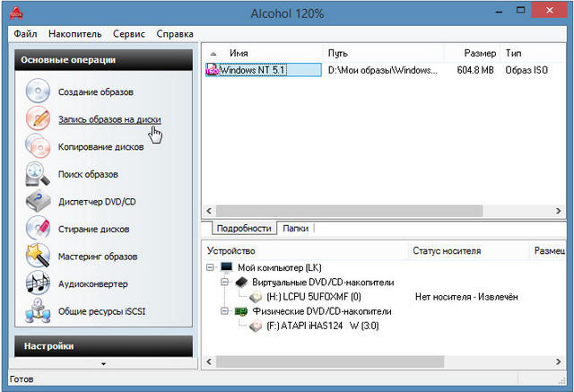Open the Файл menu
This screenshot has height=392, width=574.
(x=25, y=34)
